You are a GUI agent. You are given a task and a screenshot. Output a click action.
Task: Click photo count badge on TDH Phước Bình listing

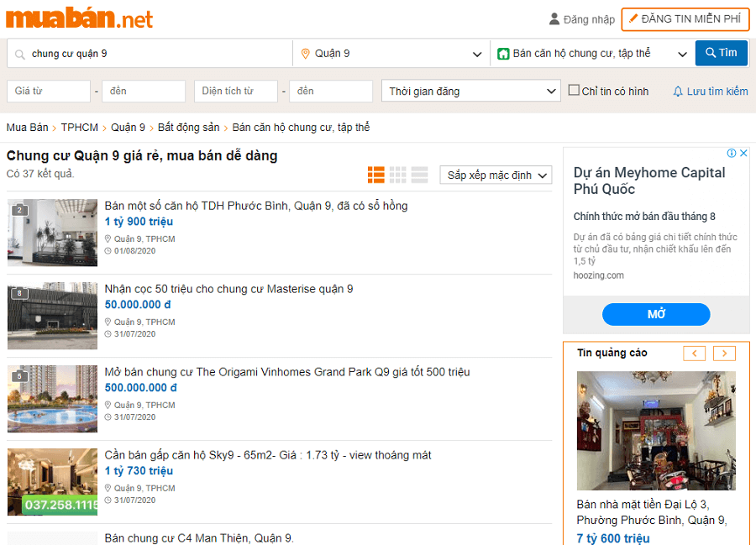[19, 210]
